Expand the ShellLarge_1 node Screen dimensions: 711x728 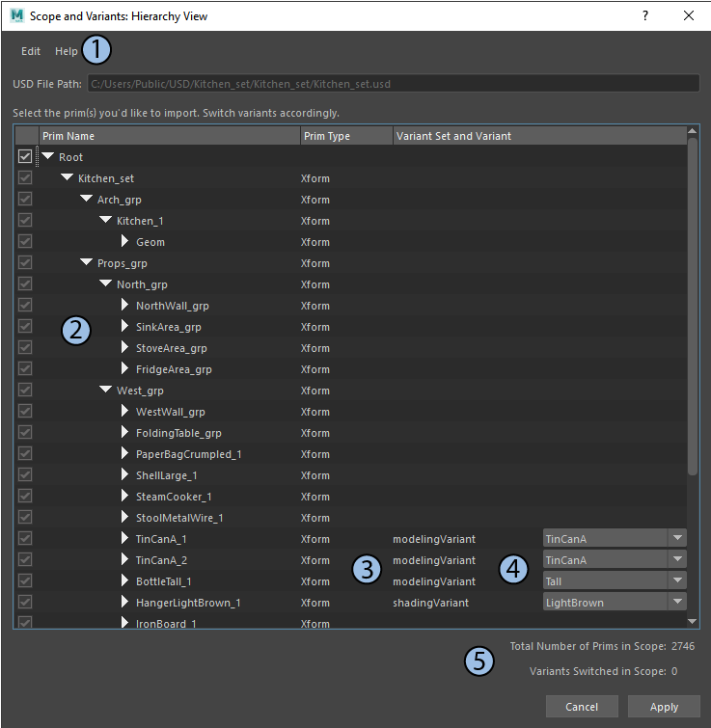coord(124,474)
